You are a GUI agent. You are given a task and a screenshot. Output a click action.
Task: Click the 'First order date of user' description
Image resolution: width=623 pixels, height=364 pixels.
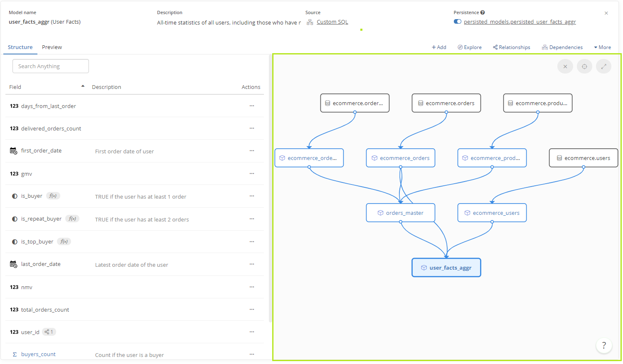(x=124, y=151)
